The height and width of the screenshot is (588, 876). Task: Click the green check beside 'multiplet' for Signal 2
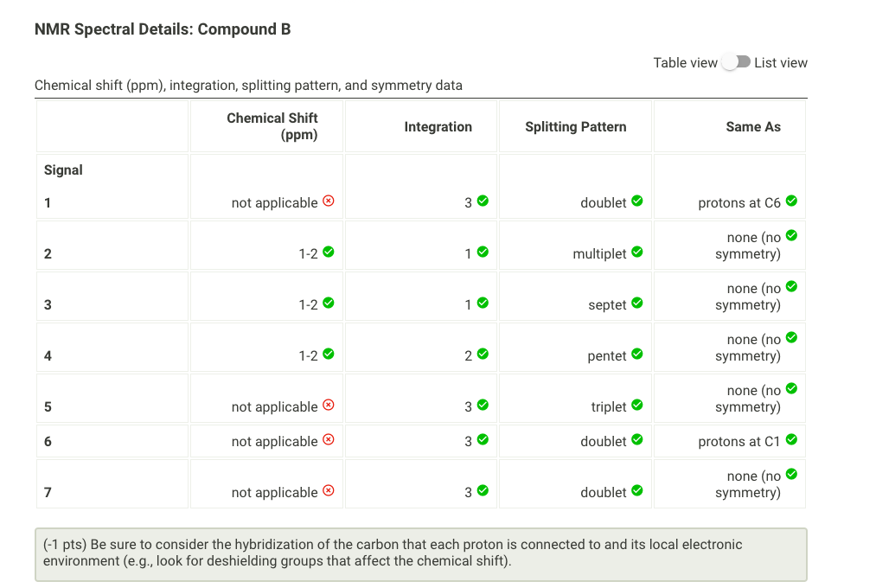[x=638, y=252]
